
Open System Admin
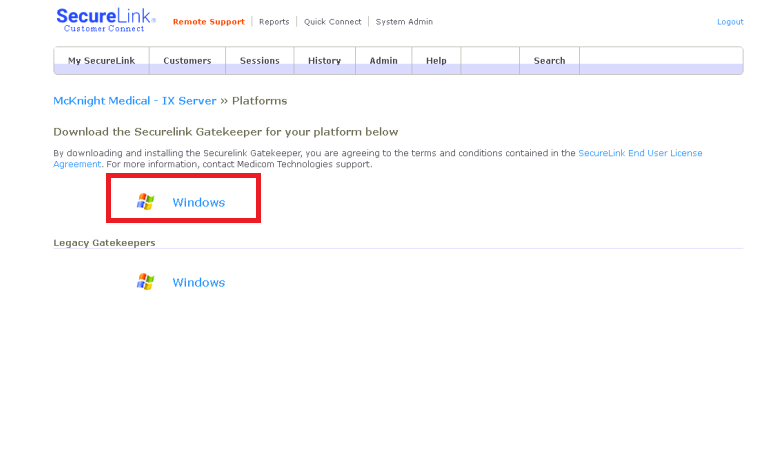(404, 22)
